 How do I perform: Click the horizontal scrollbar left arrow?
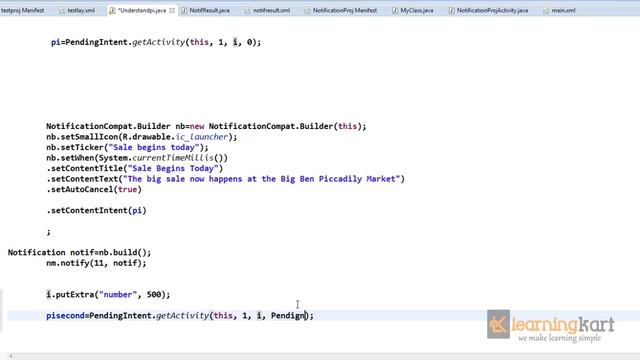click(11, 356)
